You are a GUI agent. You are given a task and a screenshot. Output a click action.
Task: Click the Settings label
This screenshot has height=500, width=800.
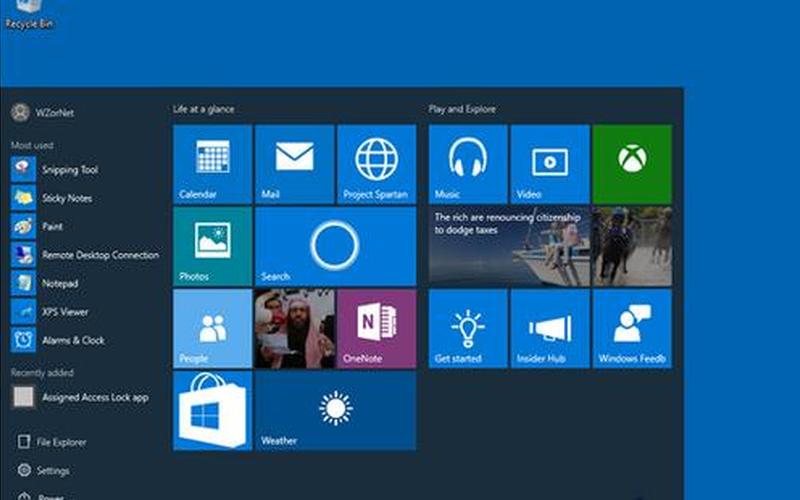(x=53, y=471)
